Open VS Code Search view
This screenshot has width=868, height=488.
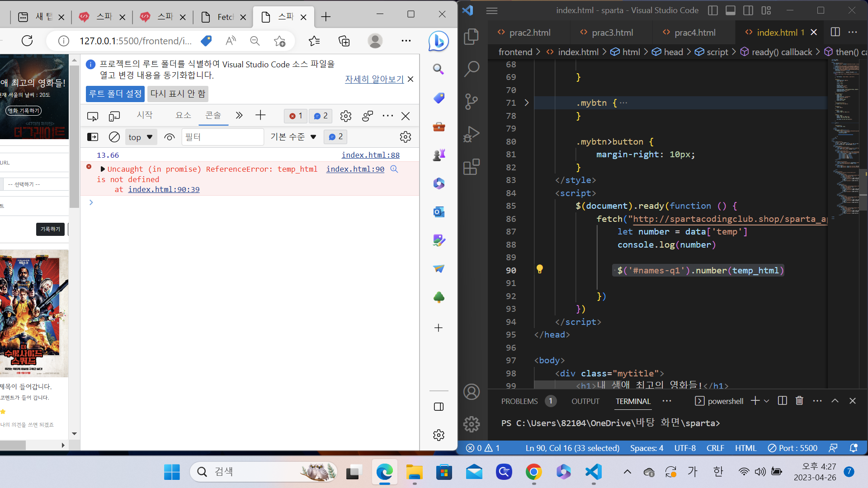click(x=472, y=69)
